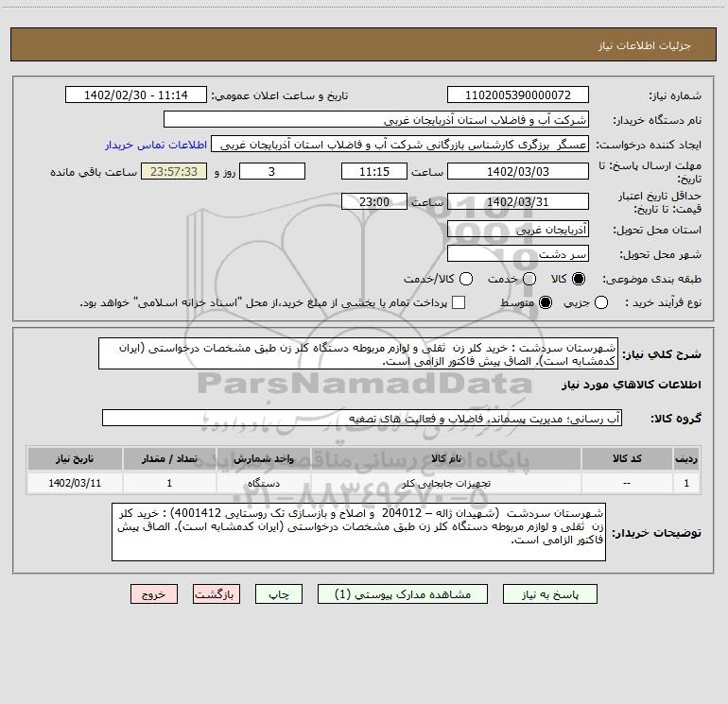Click the تاریخ نیاز column header

(75, 459)
